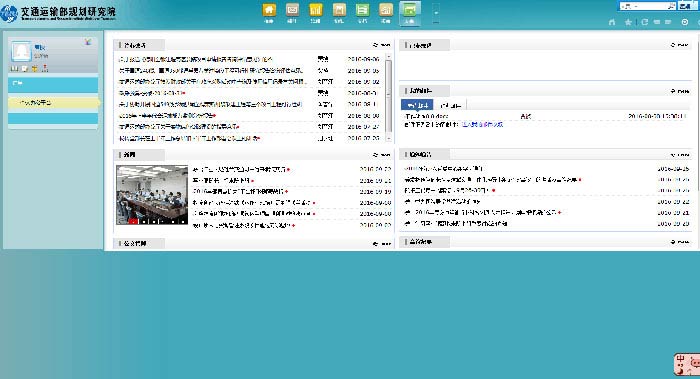Switch to the second unselected tab beside blue tab

pos(450,105)
